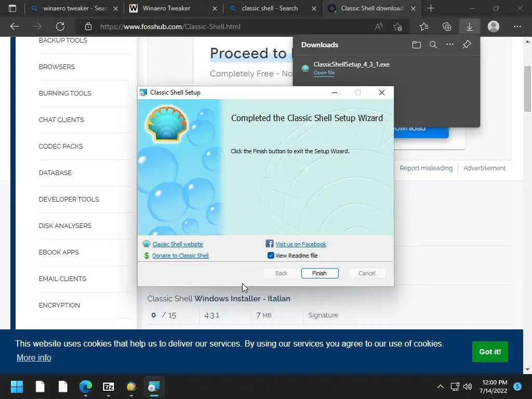Open the browser profile avatar
The image size is (532, 399).
494,26
